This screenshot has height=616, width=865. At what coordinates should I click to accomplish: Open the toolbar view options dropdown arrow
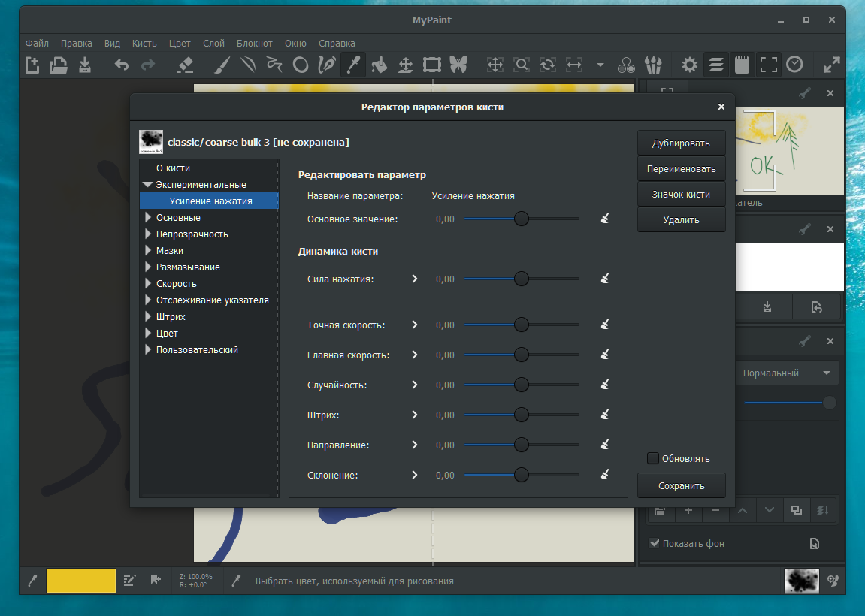click(x=600, y=65)
